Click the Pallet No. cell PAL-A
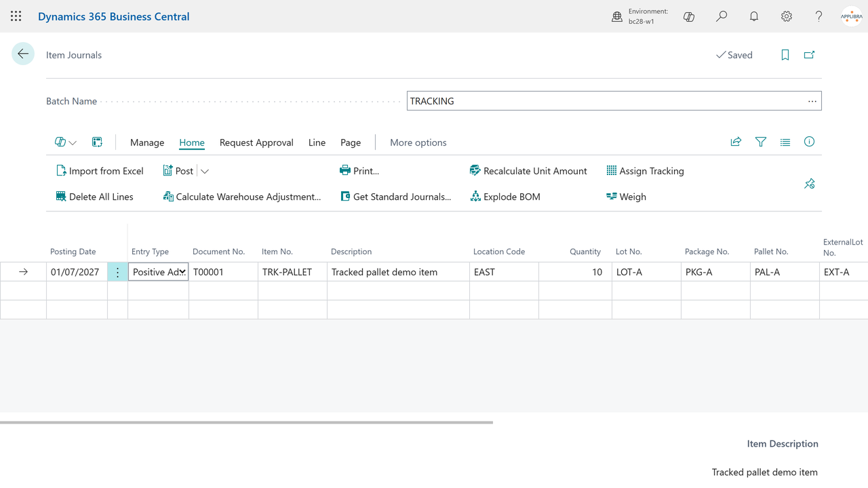This screenshot has width=868, height=488. click(x=785, y=272)
